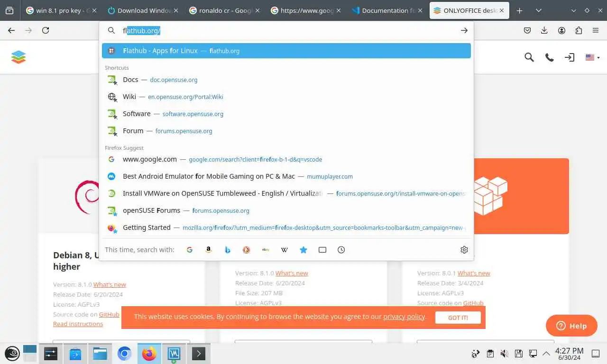Viewport: 607px width, 364px height.
Task: Open Chromium browser from taskbar
Action: pyautogui.click(x=124, y=354)
